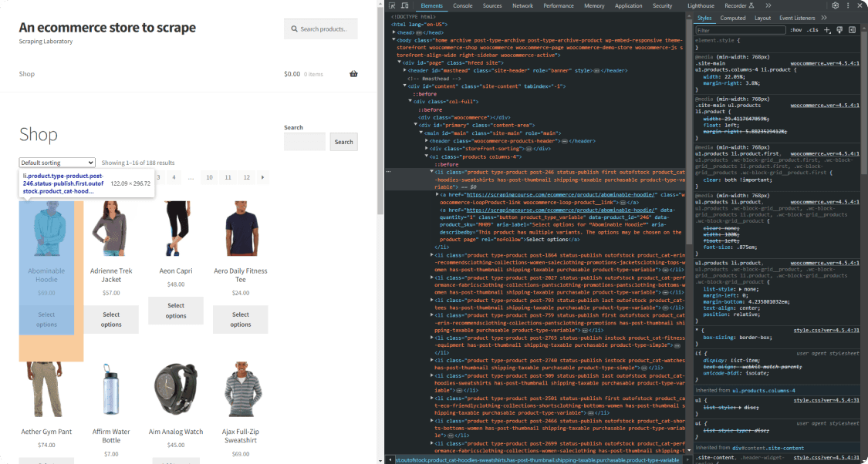Open the Lighthouse tab
The height and width of the screenshot is (464, 868).
(x=701, y=5)
